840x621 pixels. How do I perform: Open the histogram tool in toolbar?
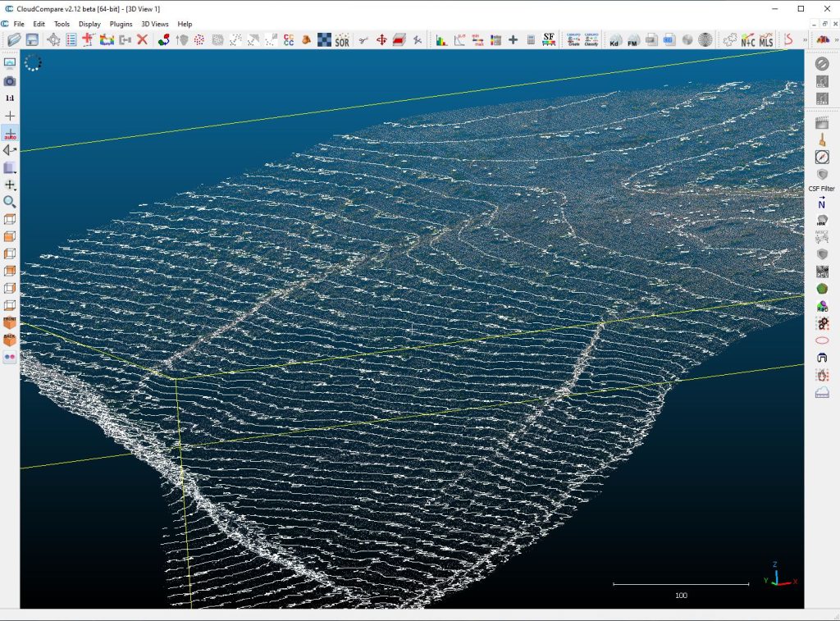441,39
